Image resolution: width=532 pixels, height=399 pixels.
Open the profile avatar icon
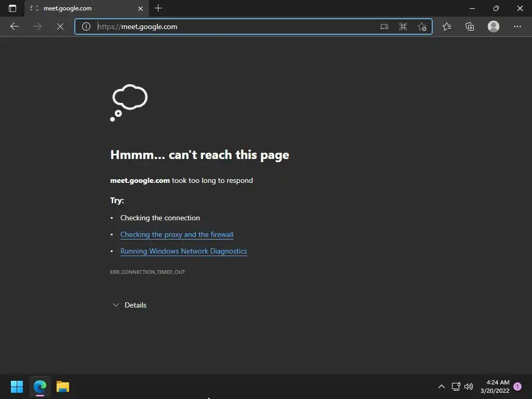tap(494, 26)
